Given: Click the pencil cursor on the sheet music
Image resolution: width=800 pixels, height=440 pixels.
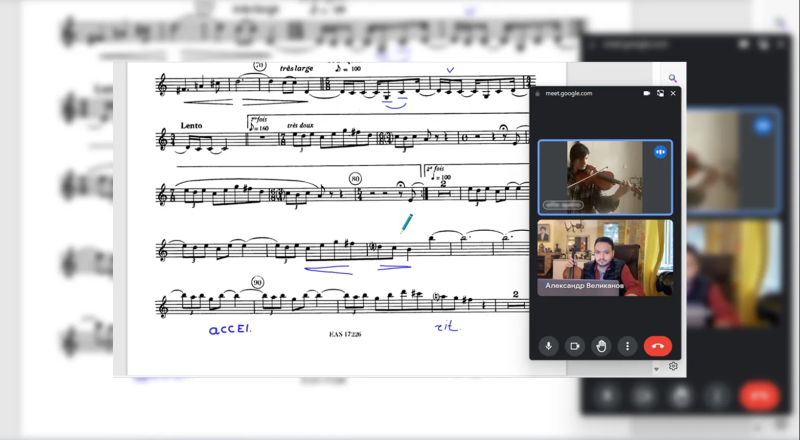Looking at the screenshot, I should click(x=406, y=224).
